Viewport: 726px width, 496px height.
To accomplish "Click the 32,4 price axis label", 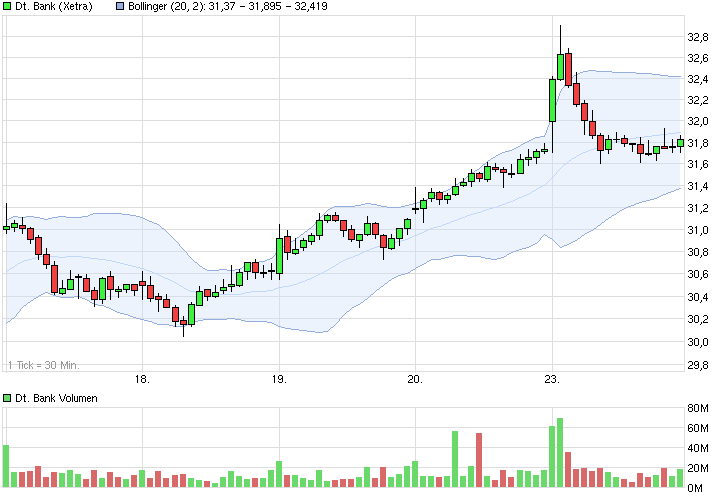I will (x=698, y=79).
